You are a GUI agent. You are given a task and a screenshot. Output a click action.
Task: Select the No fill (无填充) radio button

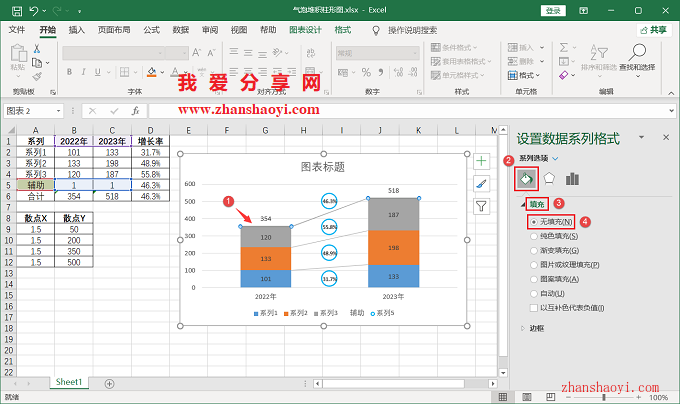tap(534, 222)
